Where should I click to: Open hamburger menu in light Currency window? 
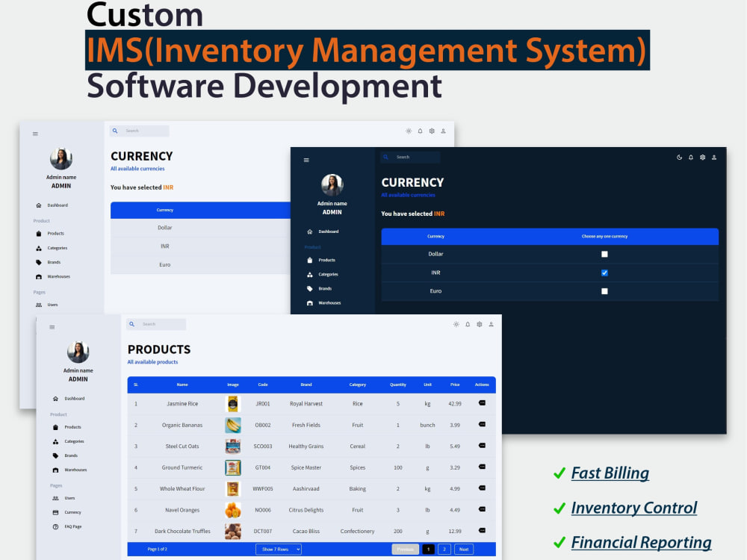35,134
